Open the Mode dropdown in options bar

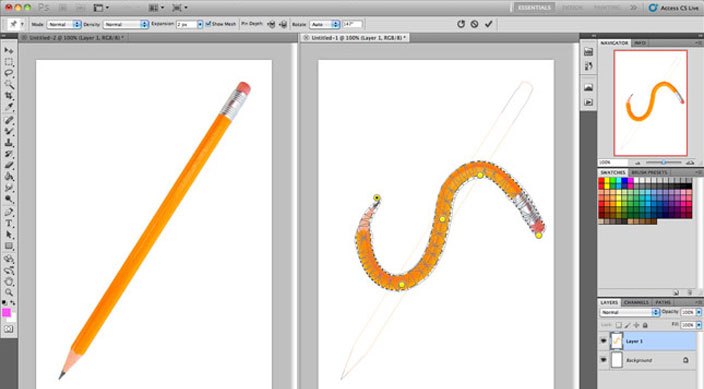pyautogui.click(x=64, y=24)
